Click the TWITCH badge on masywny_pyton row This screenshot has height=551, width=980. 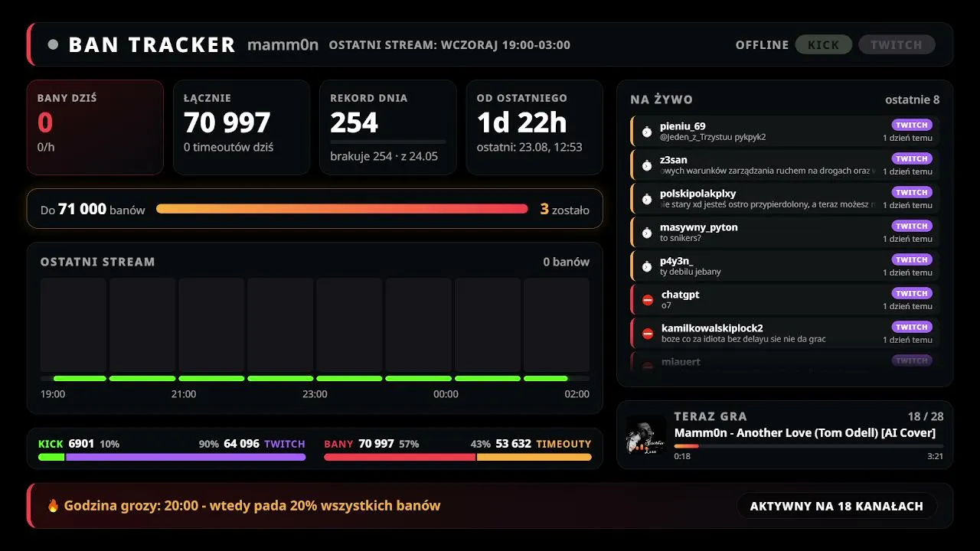(x=912, y=226)
